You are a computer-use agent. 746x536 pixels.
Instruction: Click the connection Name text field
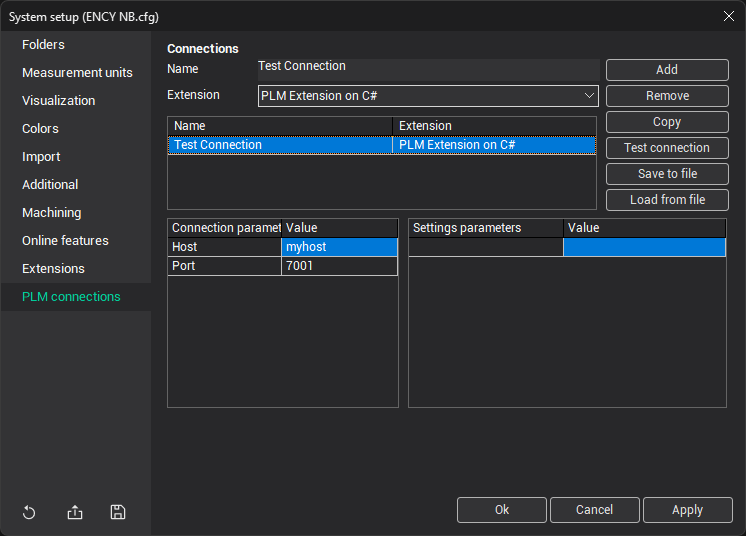(428, 68)
